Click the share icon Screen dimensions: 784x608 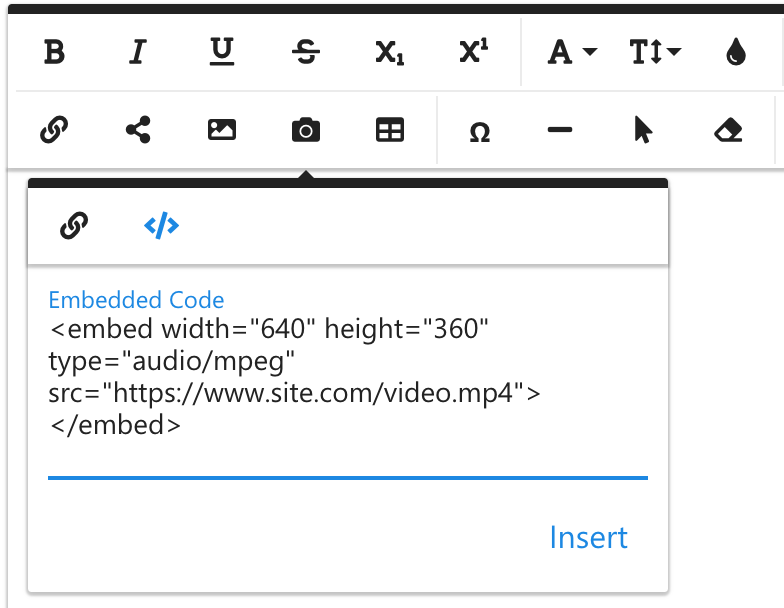click(x=138, y=130)
